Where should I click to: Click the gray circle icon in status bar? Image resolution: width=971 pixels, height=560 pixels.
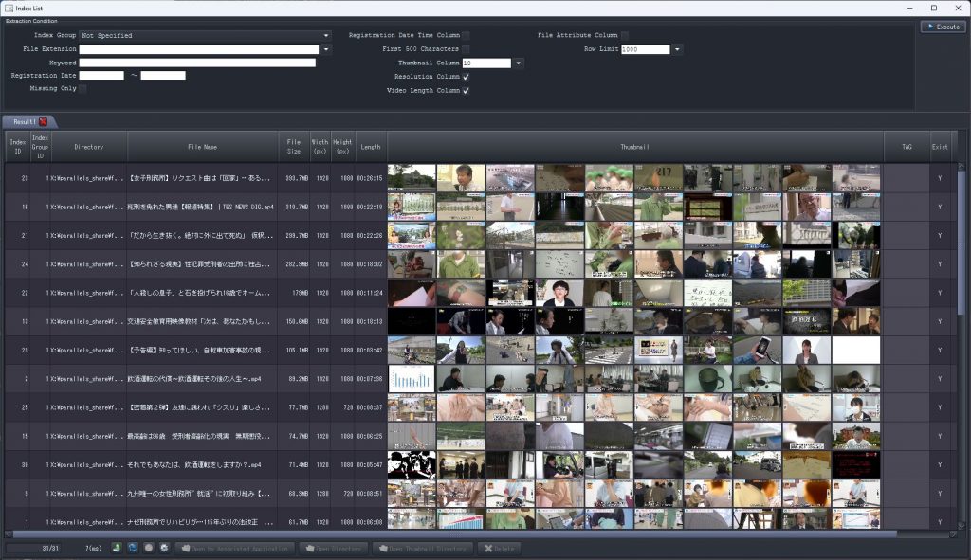coord(149,548)
